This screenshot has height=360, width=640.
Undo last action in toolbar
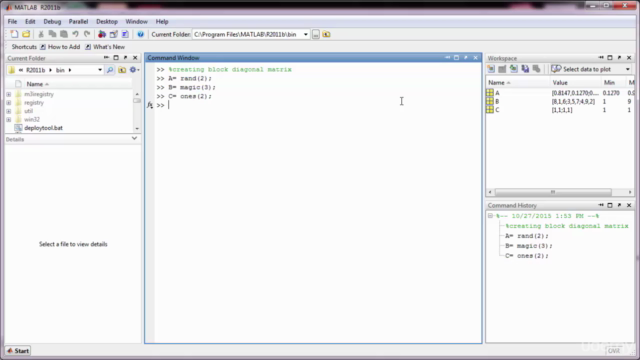[x=76, y=34]
